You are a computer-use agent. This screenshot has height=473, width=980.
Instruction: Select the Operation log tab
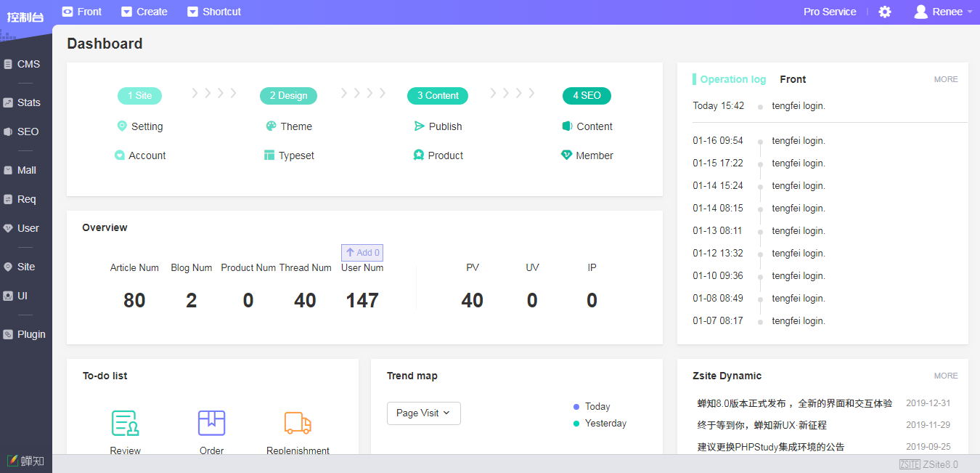[x=732, y=79]
